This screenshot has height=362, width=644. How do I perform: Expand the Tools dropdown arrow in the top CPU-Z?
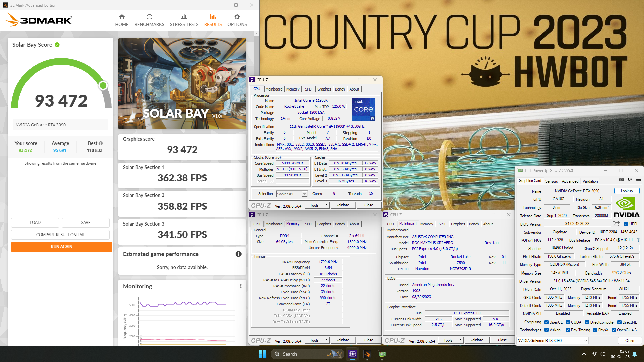point(326,205)
